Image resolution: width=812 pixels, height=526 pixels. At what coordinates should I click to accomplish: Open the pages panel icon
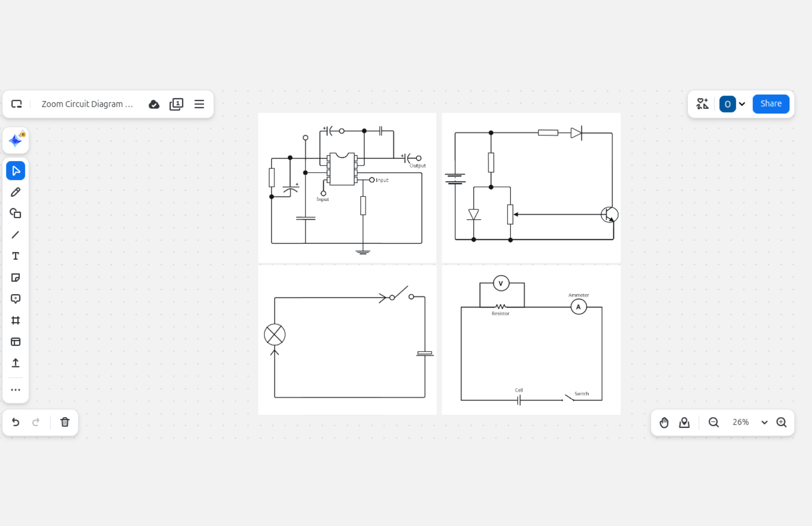point(176,104)
